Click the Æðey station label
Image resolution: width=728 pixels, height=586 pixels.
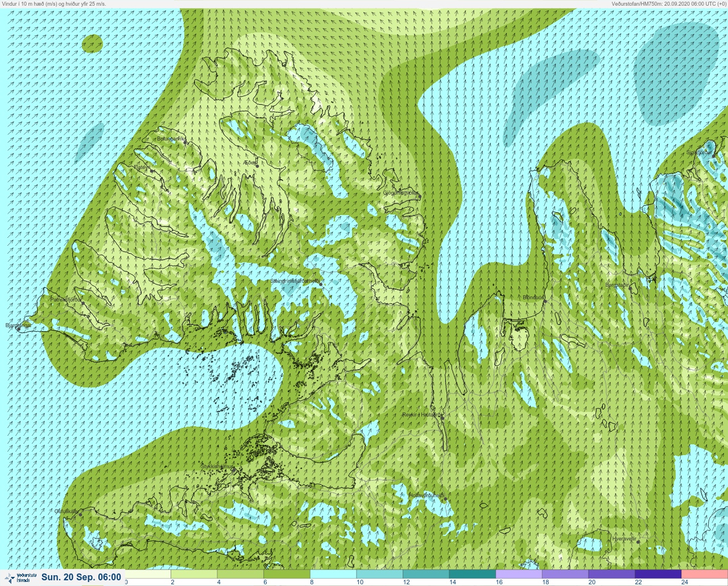(249, 162)
